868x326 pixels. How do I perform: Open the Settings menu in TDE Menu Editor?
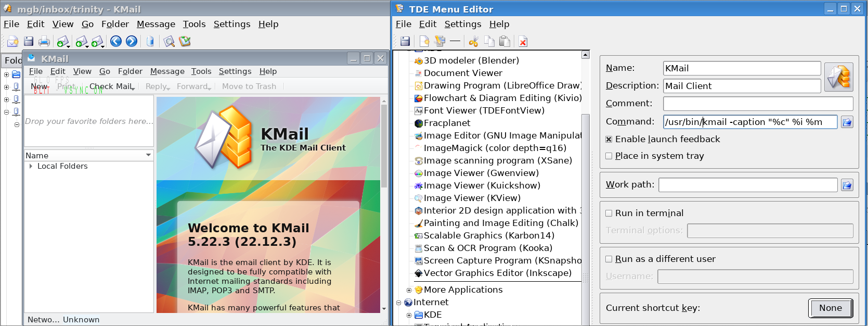[463, 24]
